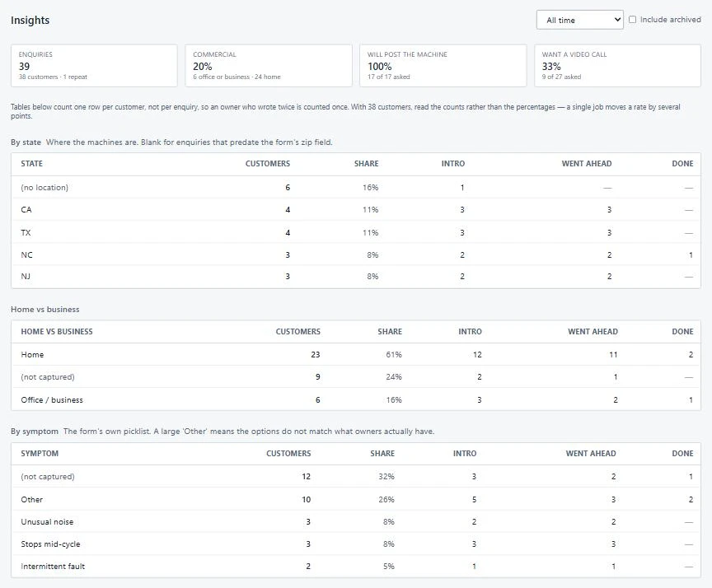Select (not captured) row with 9 customers
The width and height of the screenshot is (712, 588).
tap(356, 376)
